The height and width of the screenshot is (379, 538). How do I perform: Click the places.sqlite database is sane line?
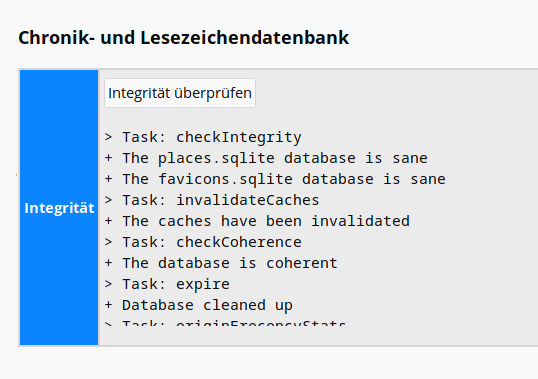266,158
